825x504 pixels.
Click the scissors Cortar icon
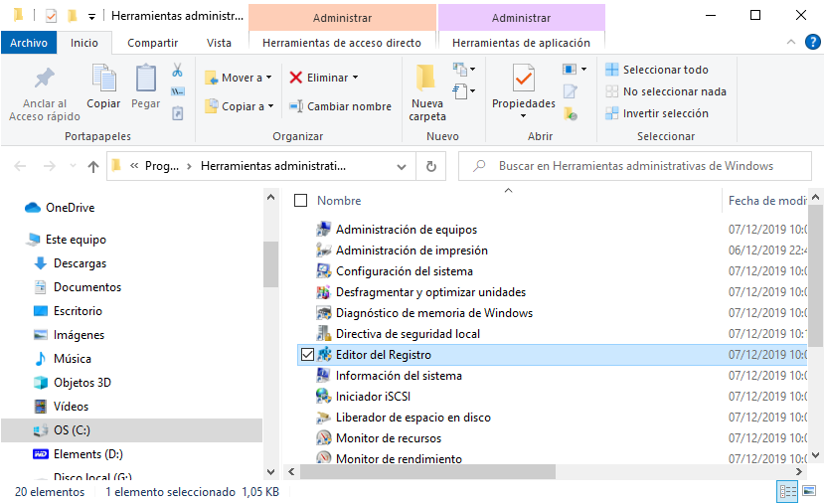click(177, 70)
